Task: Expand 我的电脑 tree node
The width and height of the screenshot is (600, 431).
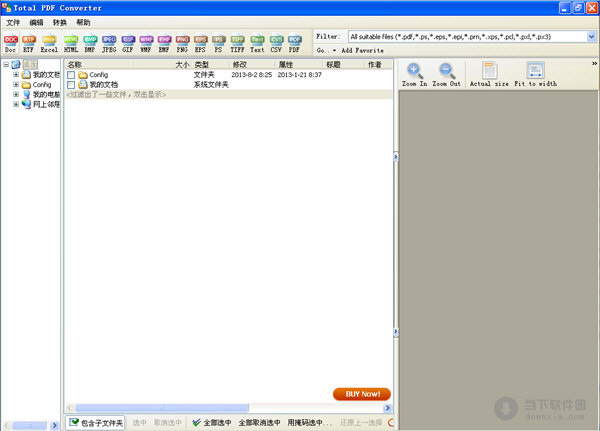Action: pyautogui.click(x=16, y=94)
